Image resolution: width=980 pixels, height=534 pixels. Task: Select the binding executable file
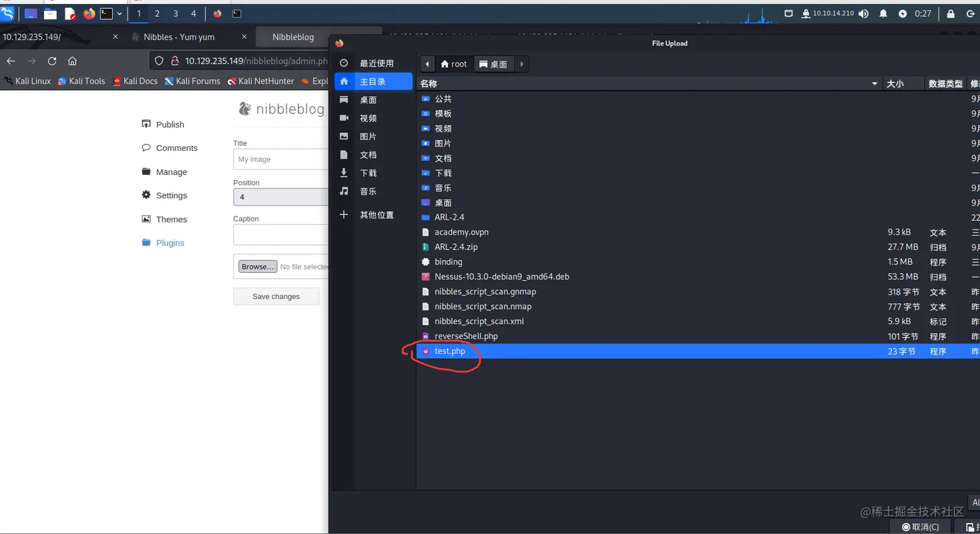(x=698, y=262)
